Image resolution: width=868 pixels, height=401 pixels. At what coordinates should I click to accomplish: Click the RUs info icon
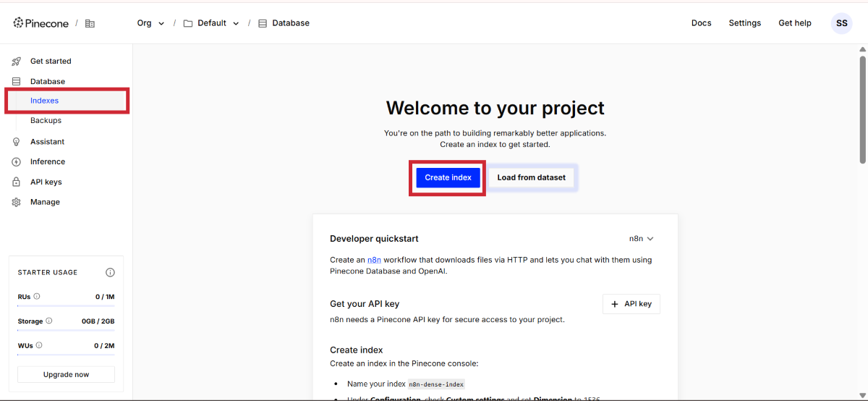tap(37, 297)
